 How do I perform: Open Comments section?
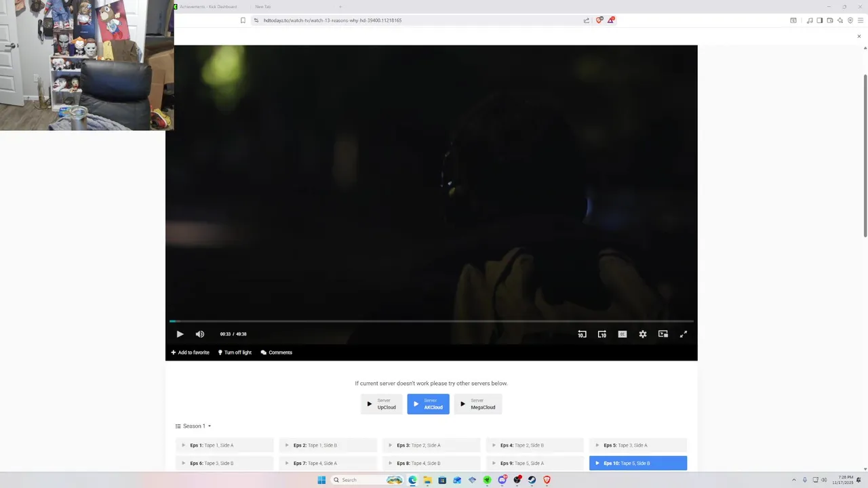(x=277, y=352)
